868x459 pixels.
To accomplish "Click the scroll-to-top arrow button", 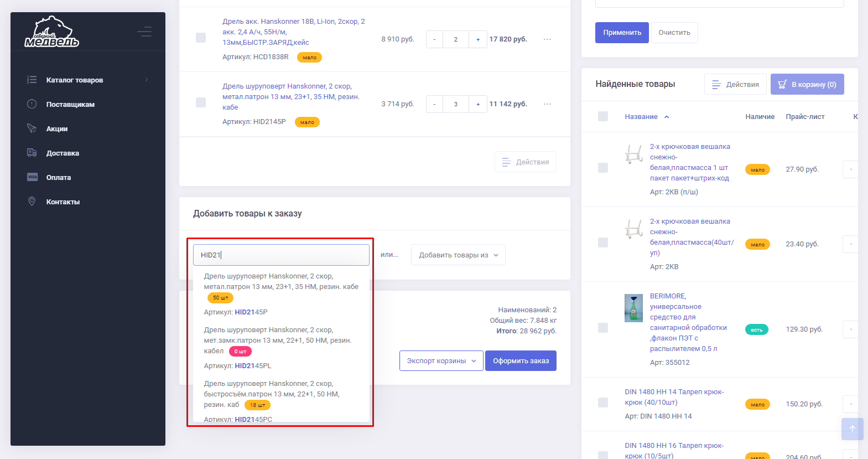I will [853, 429].
